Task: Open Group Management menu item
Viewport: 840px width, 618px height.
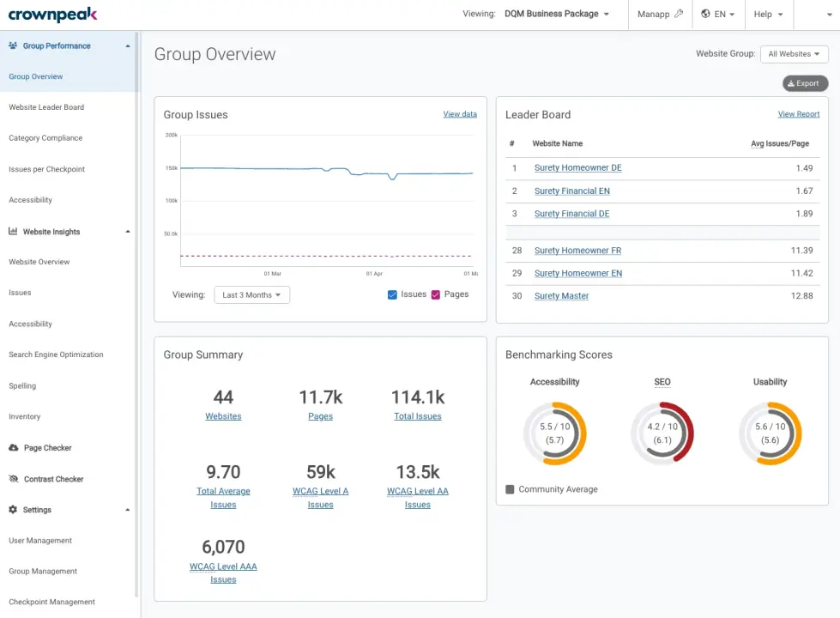Action: [x=43, y=571]
